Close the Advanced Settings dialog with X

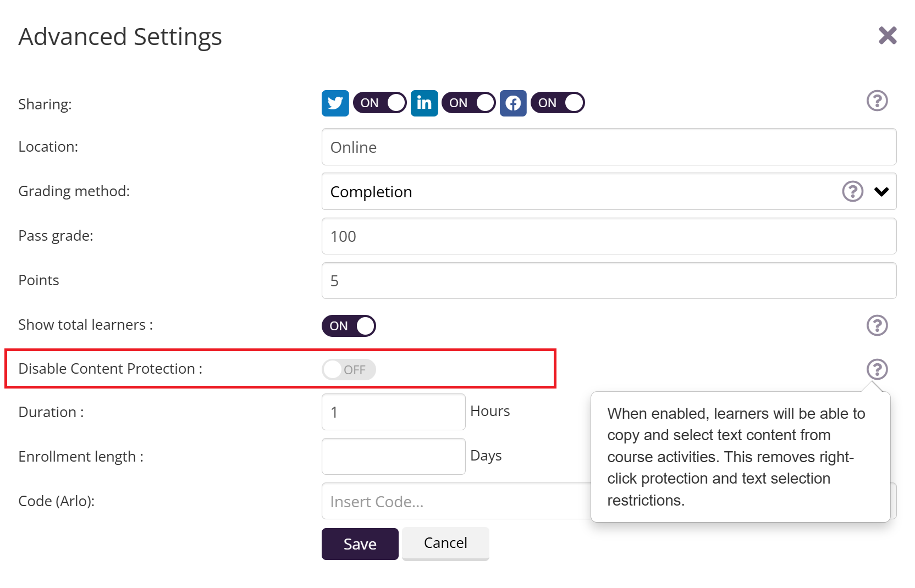click(x=888, y=36)
